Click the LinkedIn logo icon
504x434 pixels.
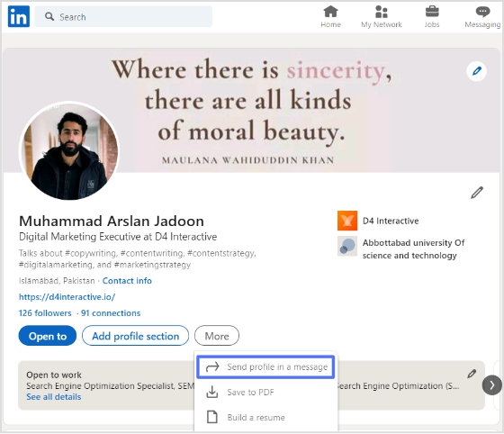pos(19,16)
